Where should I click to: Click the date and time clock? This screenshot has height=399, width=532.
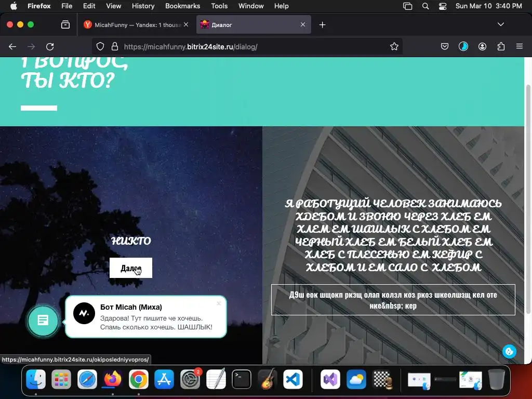488,6
